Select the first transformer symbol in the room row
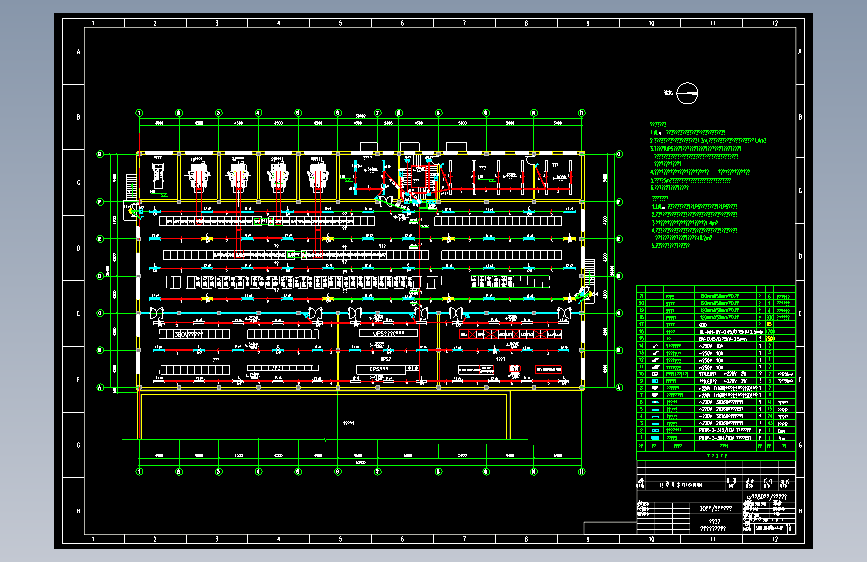Screen dimensions: 867x562 [199, 176]
